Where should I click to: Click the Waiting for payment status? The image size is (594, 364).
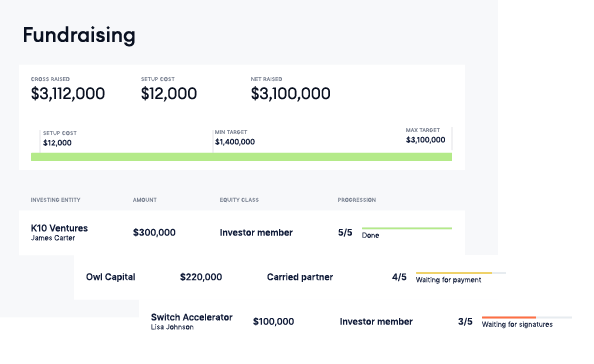[448, 280]
